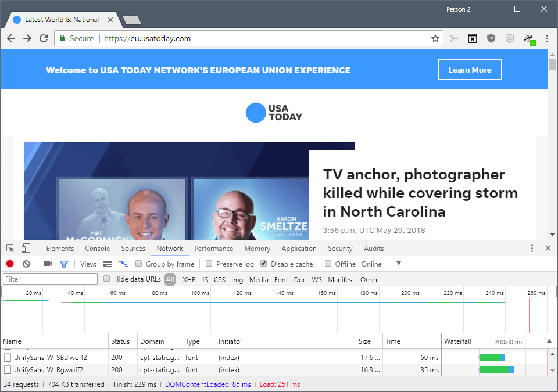
Task: Check the Hide data URLs checkbox
Action: tap(106, 279)
